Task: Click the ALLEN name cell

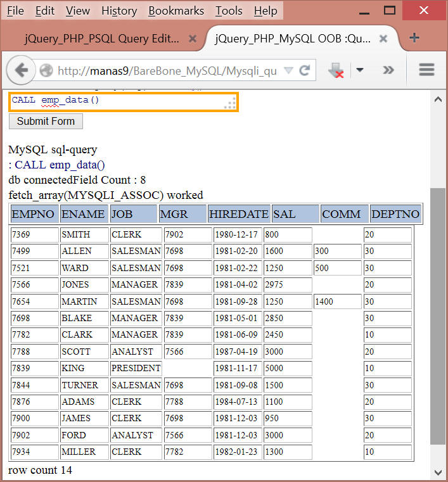Action: click(x=84, y=251)
